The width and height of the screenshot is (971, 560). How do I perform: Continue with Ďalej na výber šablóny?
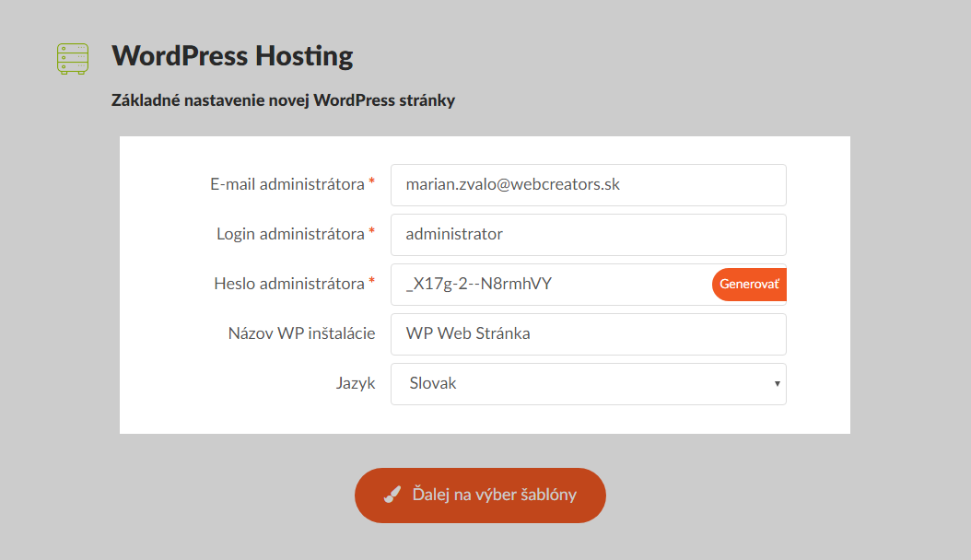[x=480, y=496]
